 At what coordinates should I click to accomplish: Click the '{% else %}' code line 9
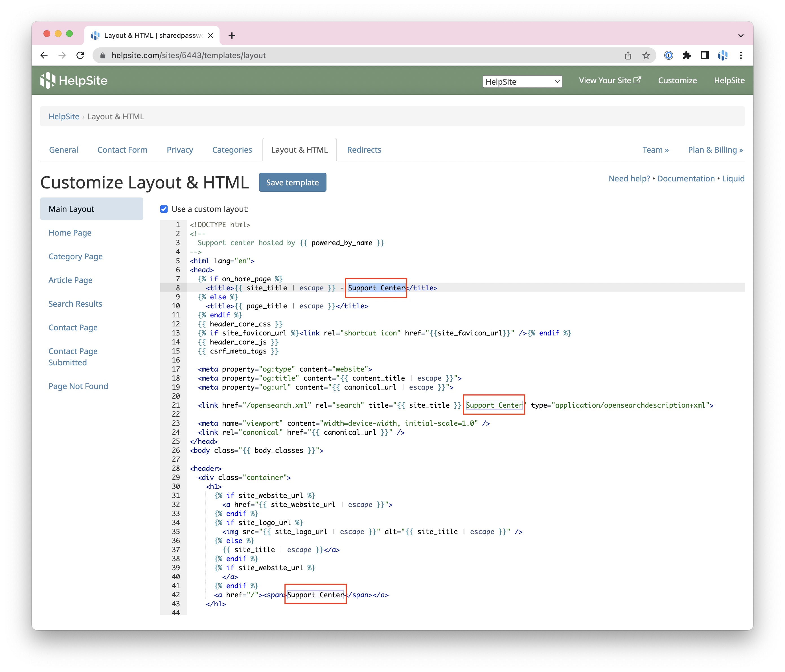(x=218, y=297)
